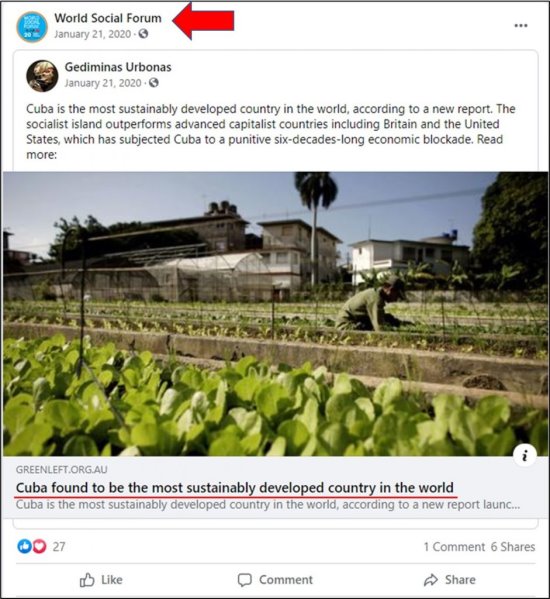This screenshot has height=599, width=550.
Task: Open the January 21, 2020 timestamp under World Social Forum
Action: coord(93,34)
